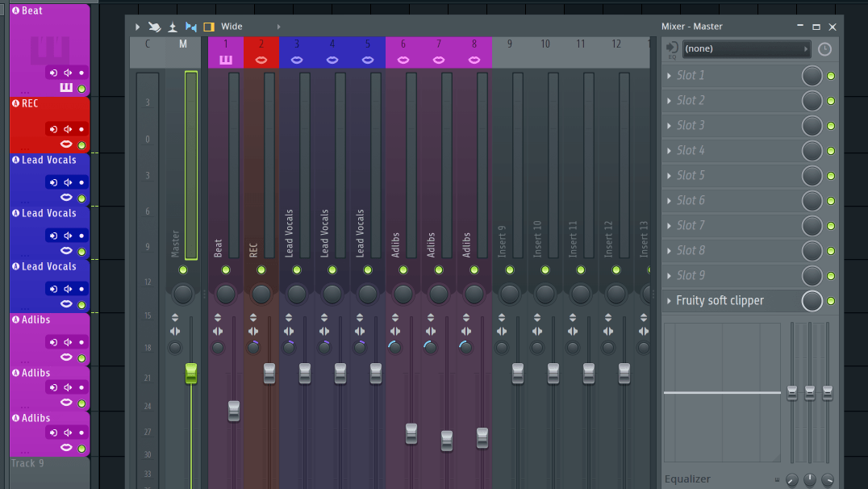Click the speaker icon on the REC track
The height and width of the screenshot is (489, 868).
(x=68, y=129)
